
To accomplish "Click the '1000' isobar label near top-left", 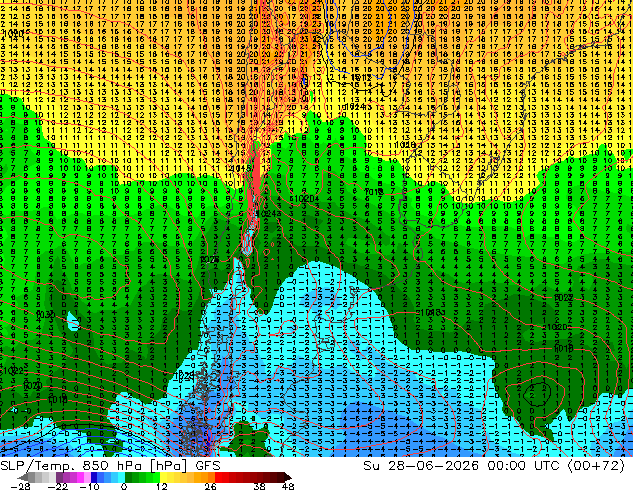I will (12, 33).
